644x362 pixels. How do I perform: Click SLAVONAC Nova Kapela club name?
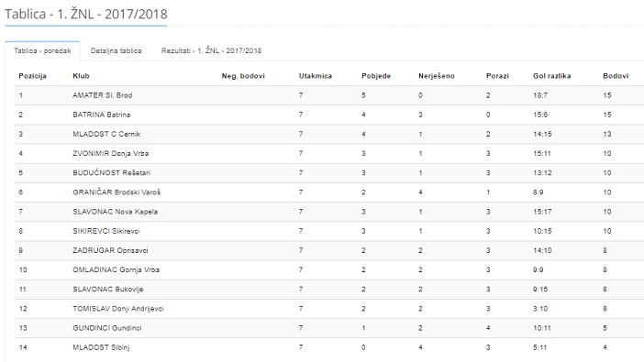pyautogui.click(x=115, y=212)
